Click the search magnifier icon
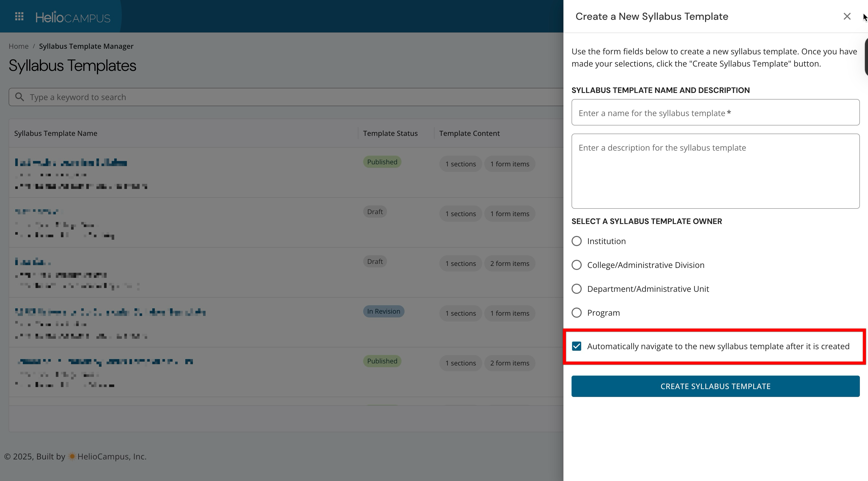Screen dimensions: 868x481 coord(20,97)
